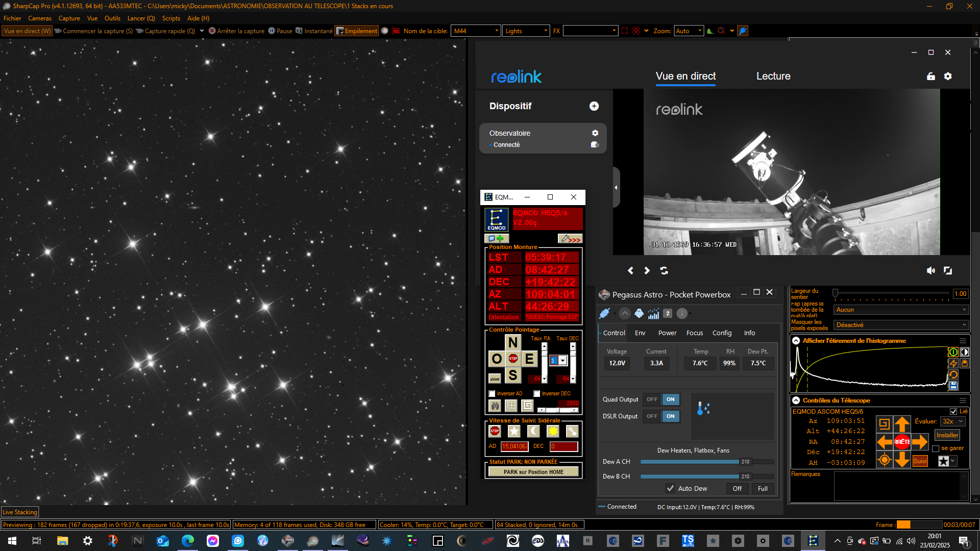Open the Cameras menu
The image size is (980, 551).
click(x=40, y=18)
